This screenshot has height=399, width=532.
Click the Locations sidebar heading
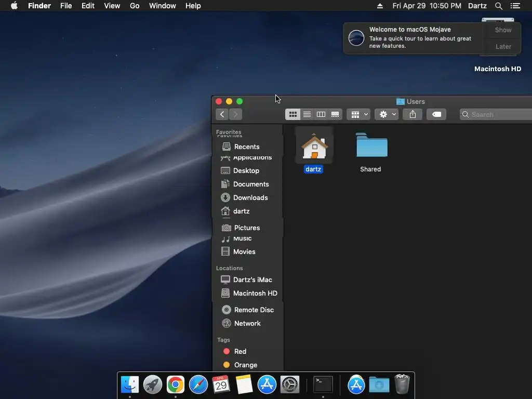click(229, 268)
